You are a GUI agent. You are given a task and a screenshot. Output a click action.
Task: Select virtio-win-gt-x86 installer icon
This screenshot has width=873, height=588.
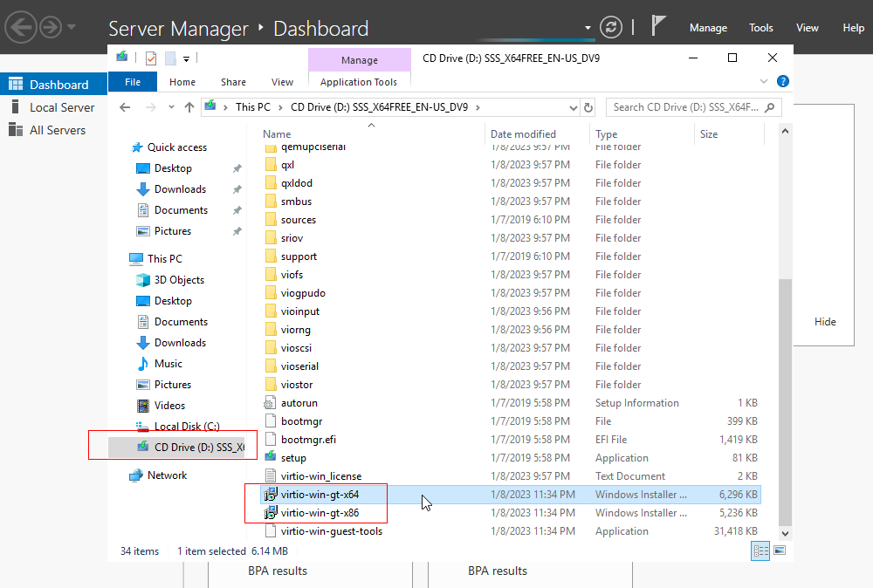271,512
